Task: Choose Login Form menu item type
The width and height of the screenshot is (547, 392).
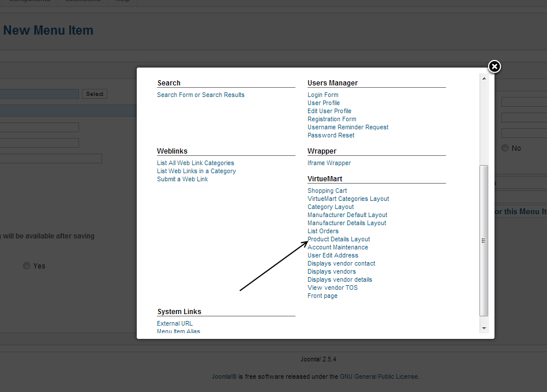Action: 323,95
